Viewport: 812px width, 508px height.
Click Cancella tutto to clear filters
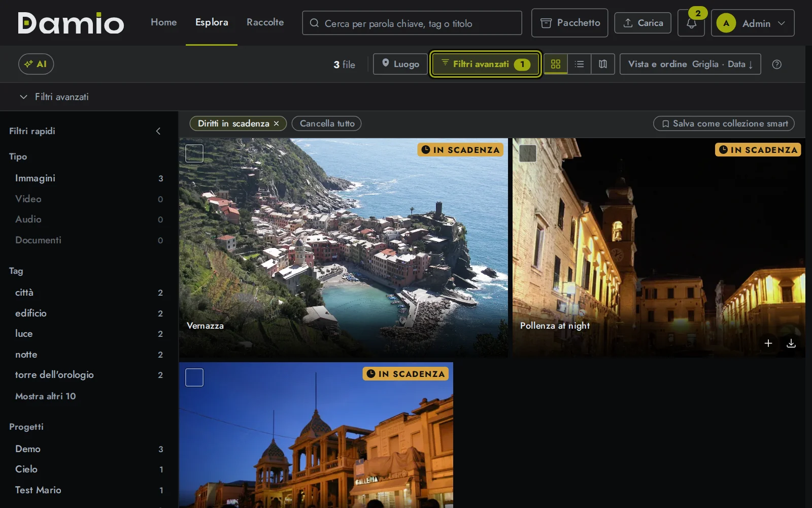(327, 123)
